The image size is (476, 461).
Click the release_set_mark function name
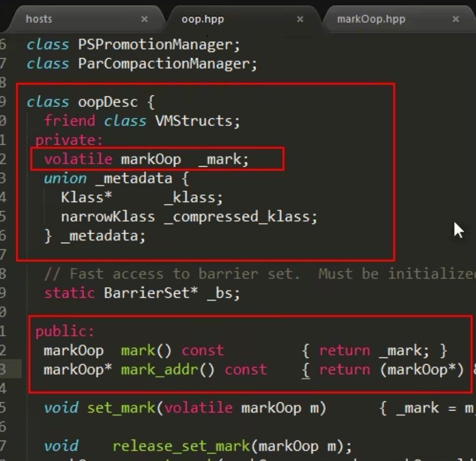180,446
